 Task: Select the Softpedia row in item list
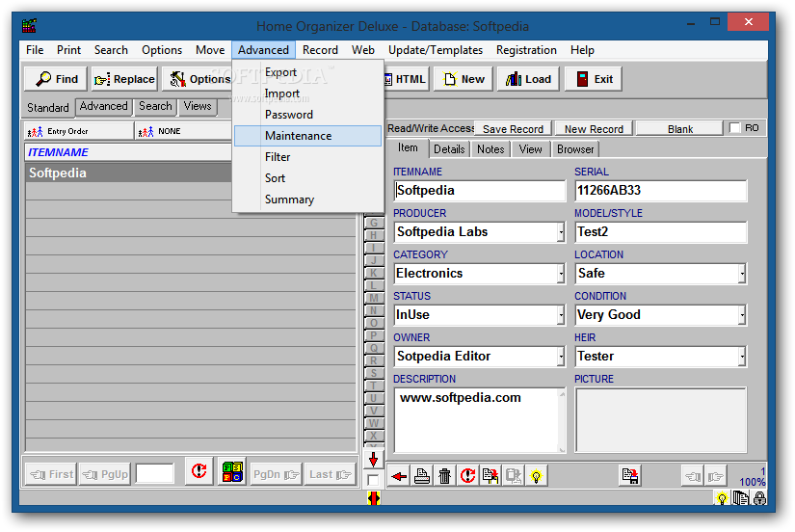tap(190, 173)
